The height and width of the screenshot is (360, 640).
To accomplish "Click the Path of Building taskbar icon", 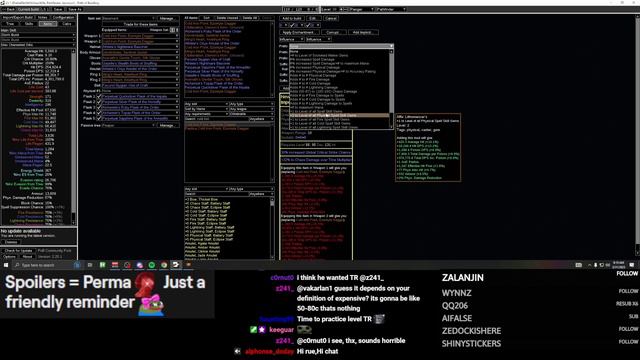I will click(176, 265).
